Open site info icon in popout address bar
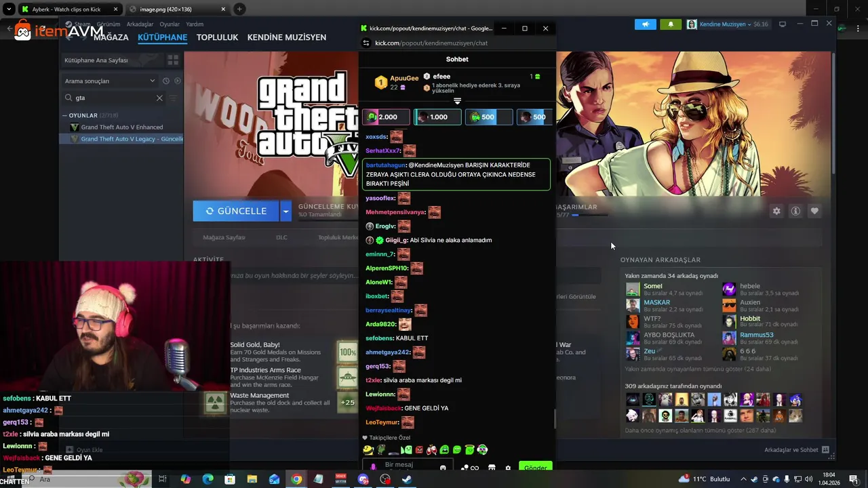Viewport: 868px width, 488px height. pos(366,43)
